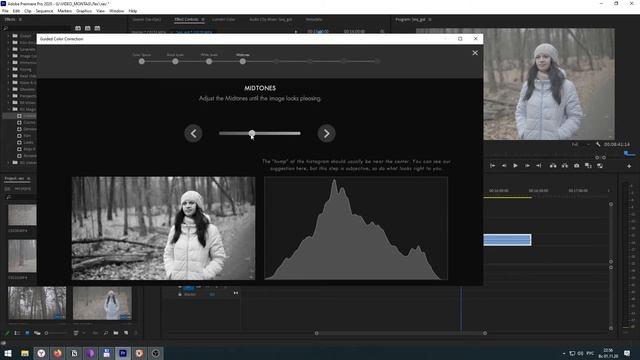The height and width of the screenshot is (360, 640).
Task: Advance to next step with right arrow button
Action: click(327, 133)
